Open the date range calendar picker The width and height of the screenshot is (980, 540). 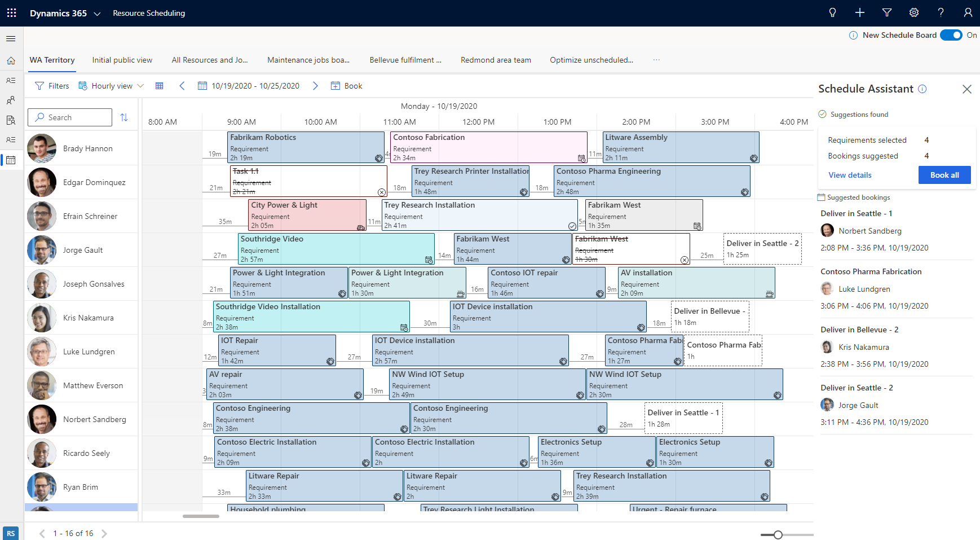tap(202, 86)
